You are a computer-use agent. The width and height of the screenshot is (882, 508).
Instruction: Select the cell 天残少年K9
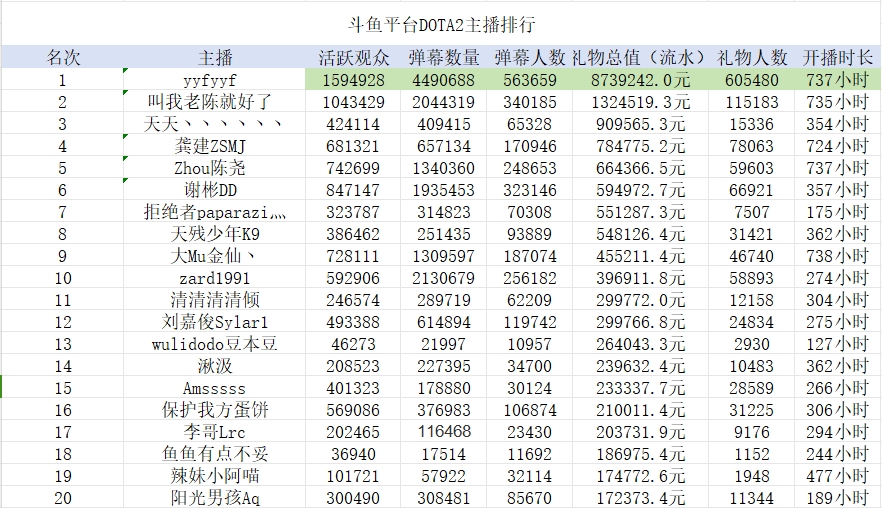[215, 234]
